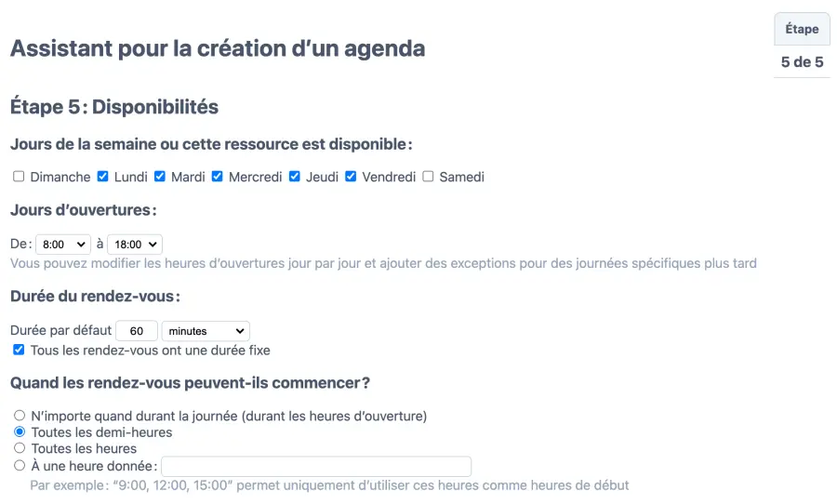Screen dimensions: 837x504
Task: Uncheck the Lundi day checkbox
Action: 103,177
